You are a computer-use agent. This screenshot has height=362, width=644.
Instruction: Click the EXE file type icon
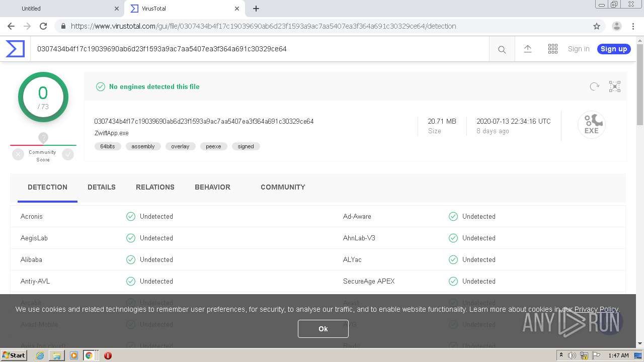point(591,125)
